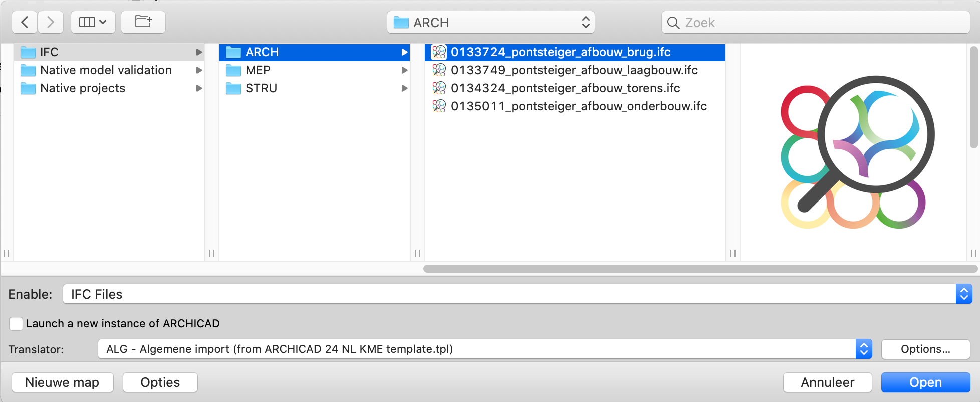Select the IFC folder

tap(109, 52)
